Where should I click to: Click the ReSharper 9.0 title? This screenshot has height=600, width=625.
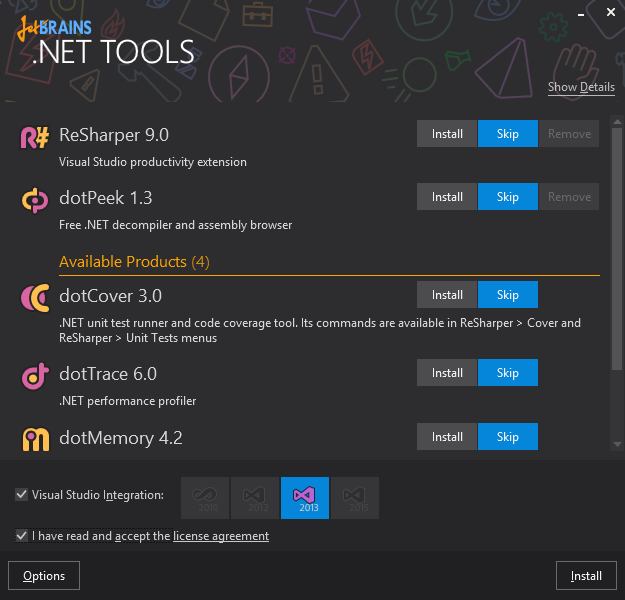click(x=114, y=135)
